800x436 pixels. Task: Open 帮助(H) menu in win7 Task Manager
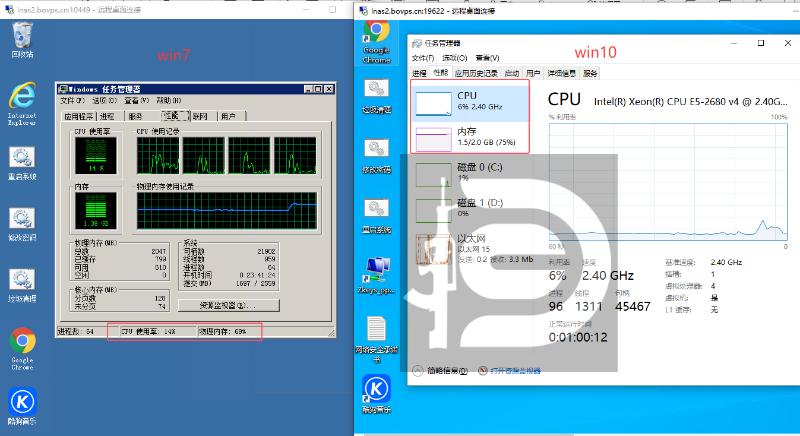(168, 100)
